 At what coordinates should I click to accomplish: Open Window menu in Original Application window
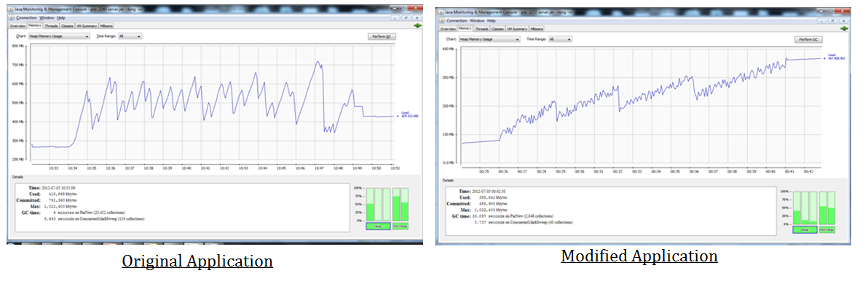click(x=47, y=17)
